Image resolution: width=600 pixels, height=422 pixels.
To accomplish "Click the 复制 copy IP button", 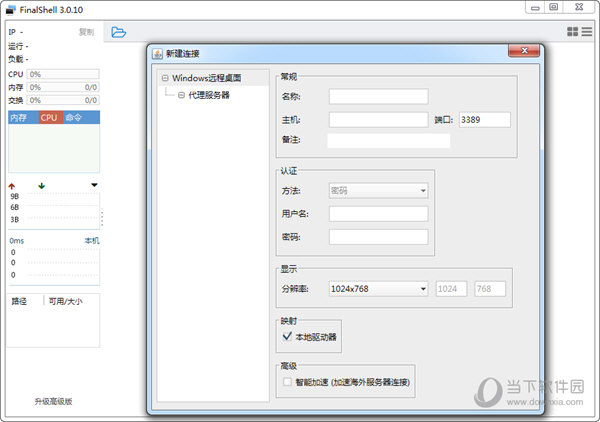I will point(86,32).
